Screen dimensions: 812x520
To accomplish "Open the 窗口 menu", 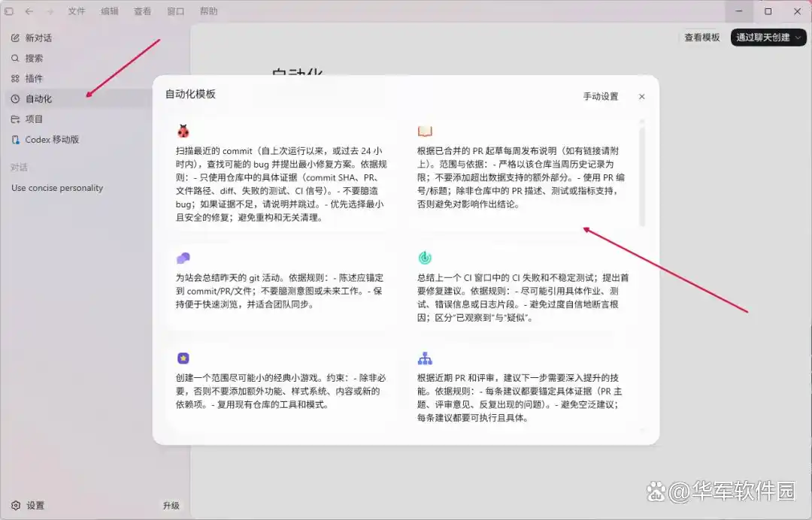I will point(175,11).
